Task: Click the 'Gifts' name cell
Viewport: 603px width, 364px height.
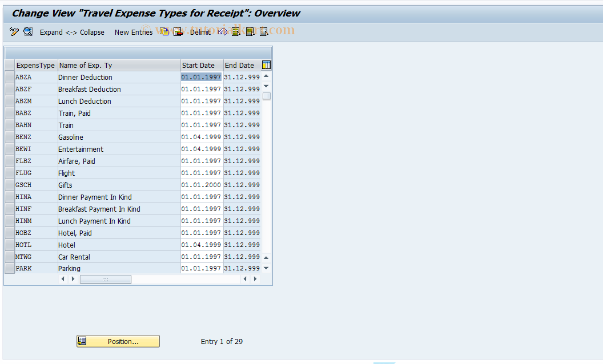Action: point(119,185)
